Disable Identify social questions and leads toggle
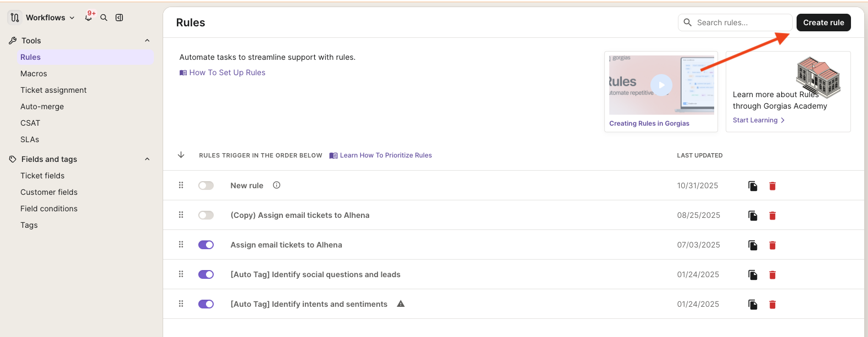Screen dimensions: 868x337 click(206, 274)
